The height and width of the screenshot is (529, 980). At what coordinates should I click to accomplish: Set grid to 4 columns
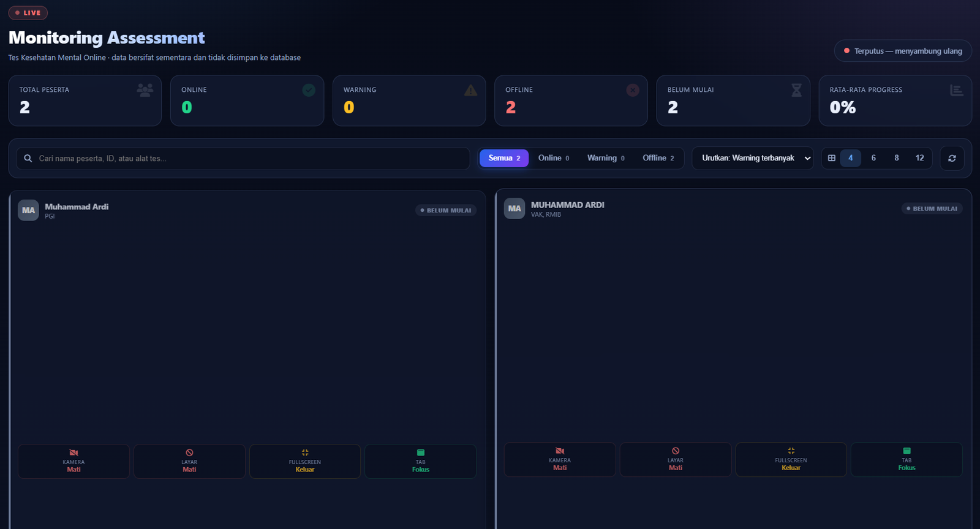(850, 158)
